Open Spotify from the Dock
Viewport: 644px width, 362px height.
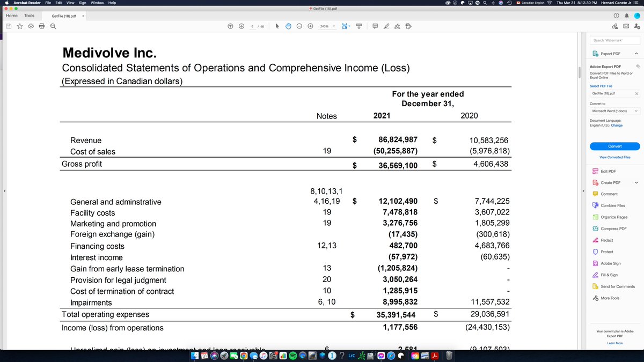(x=292, y=355)
